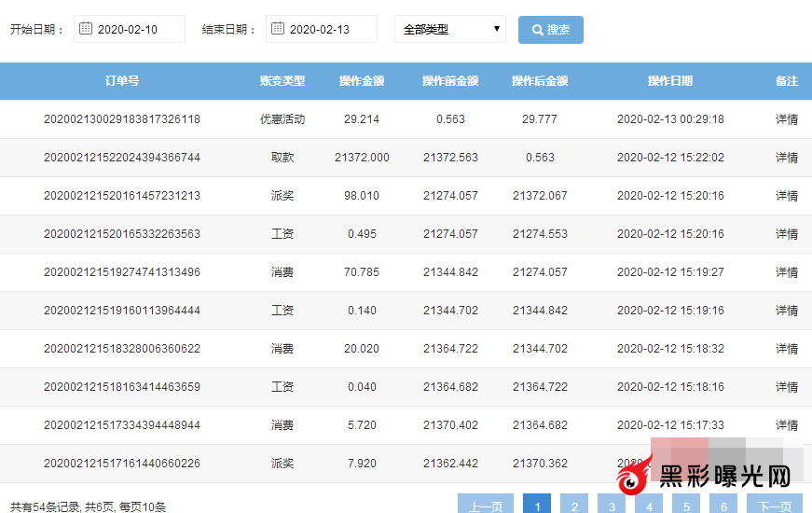Open 详情 for the 20.020 消费 row

(x=786, y=349)
